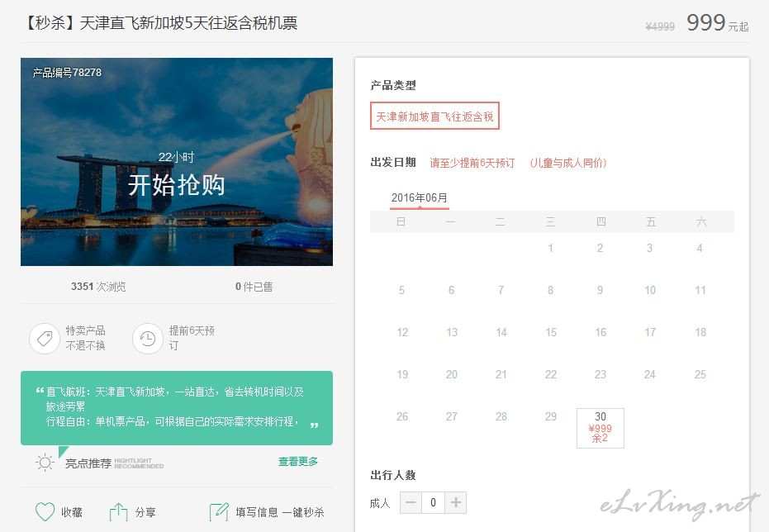Click (儿童与成人同价) notice text
Viewport: 769px width, 532px height.
click(x=568, y=163)
